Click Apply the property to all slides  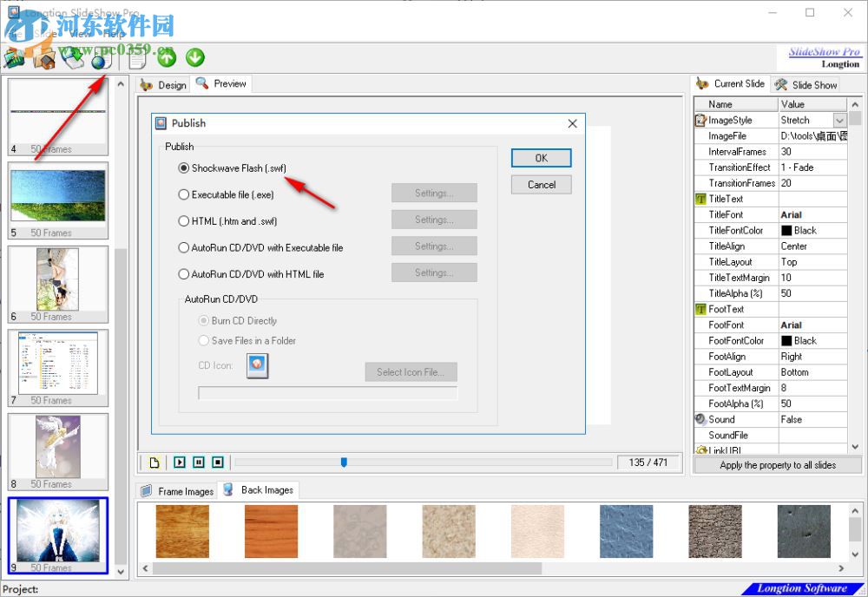(778, 465)
